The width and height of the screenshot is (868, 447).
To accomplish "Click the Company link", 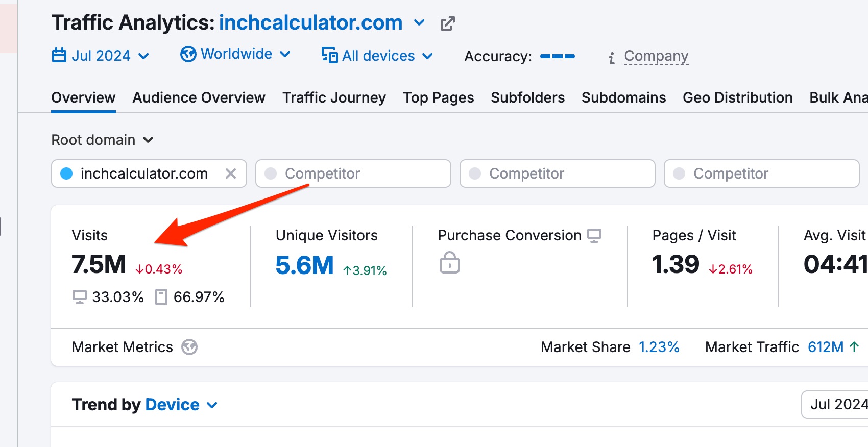I will click(656, 56).
